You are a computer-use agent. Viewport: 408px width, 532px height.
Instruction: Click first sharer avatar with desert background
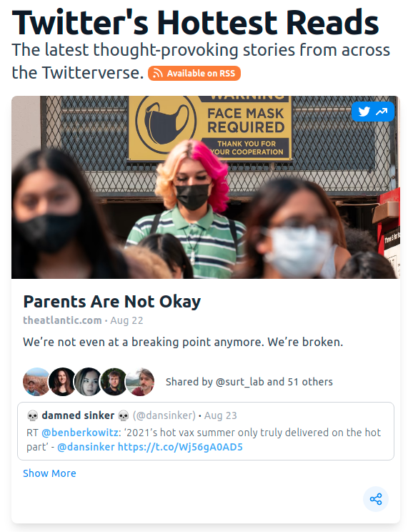(36, 382)
